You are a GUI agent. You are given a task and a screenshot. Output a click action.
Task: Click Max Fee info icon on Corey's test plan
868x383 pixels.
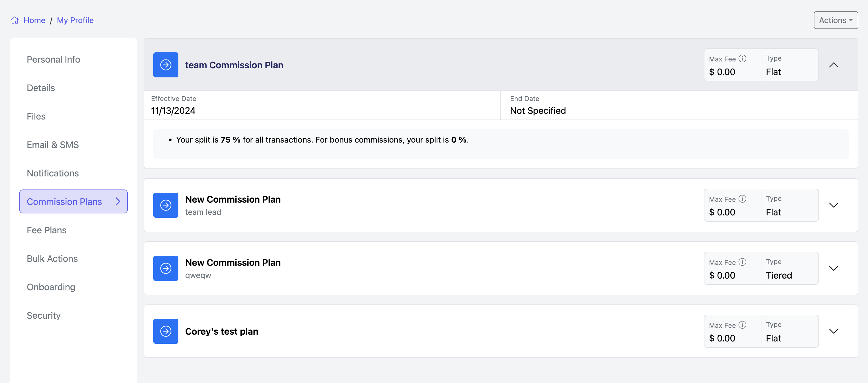tap(742, 325)
